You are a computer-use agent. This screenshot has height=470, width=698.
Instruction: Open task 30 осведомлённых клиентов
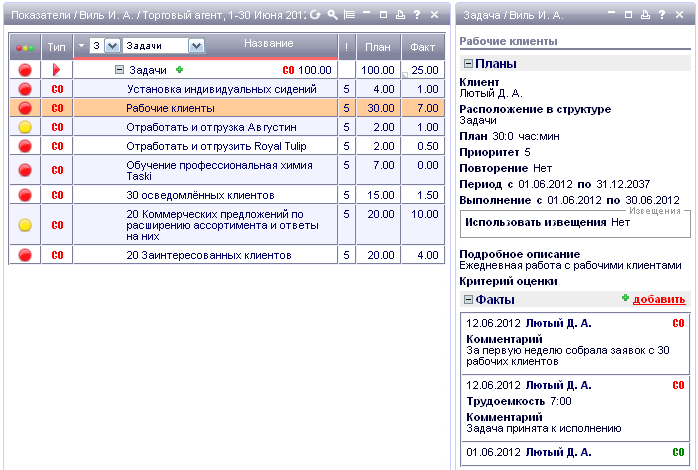click(200, 195)
